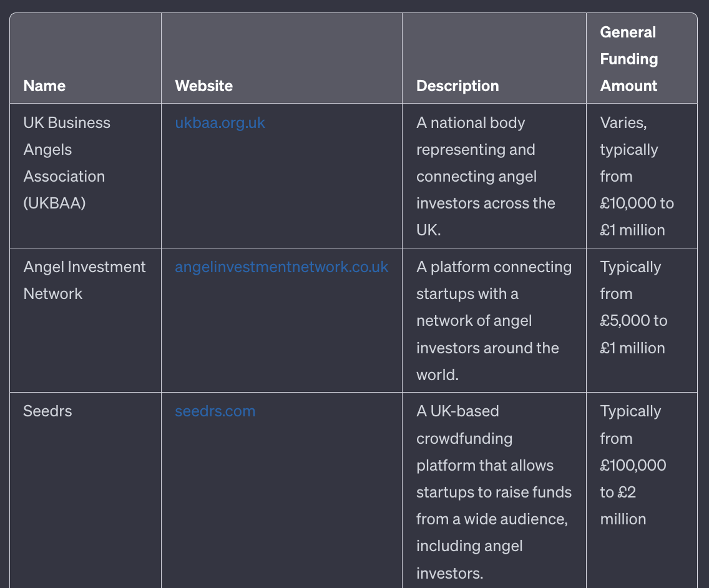Click the word 'Varies,' in funding column

(623, 123)
